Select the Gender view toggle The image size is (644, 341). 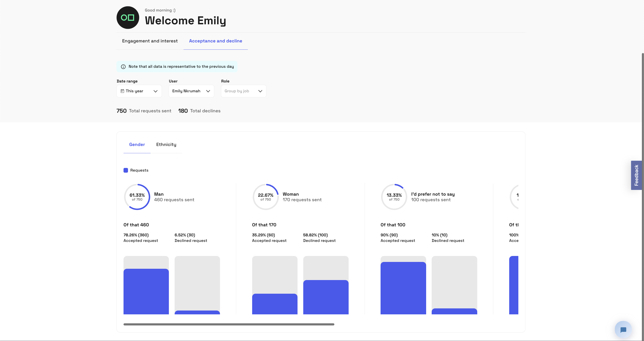click(x=137, y=144)
